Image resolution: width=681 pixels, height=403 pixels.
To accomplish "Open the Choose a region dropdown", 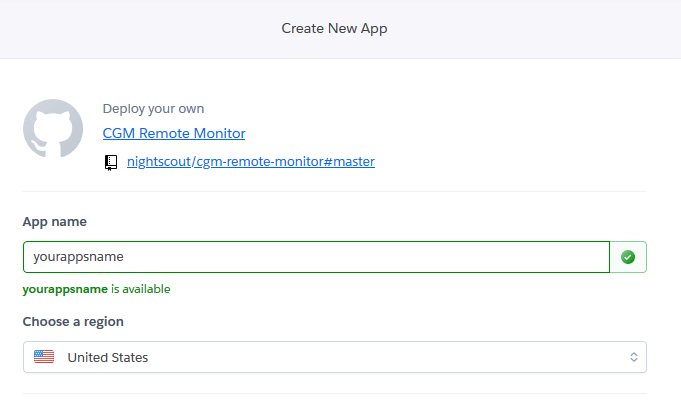I will coord(335,357).
